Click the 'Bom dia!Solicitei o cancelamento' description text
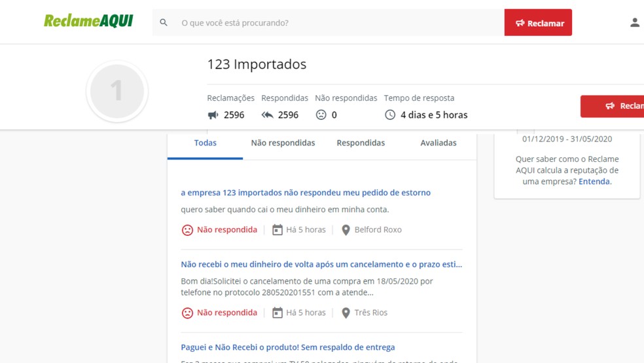644x363 pixels. tap(307, 287)
